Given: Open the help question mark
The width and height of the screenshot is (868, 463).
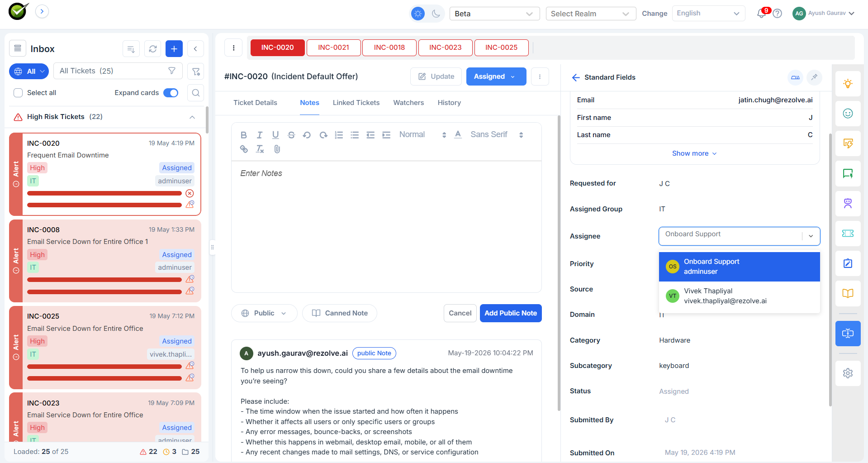Looking at the screenshot, I should click(778, 14).
